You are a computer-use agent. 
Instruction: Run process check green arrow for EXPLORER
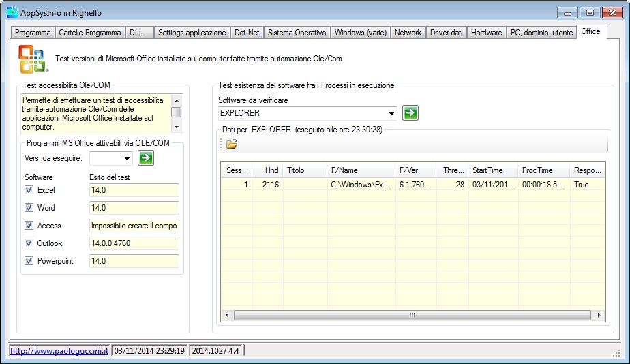(x=410, y=113)
